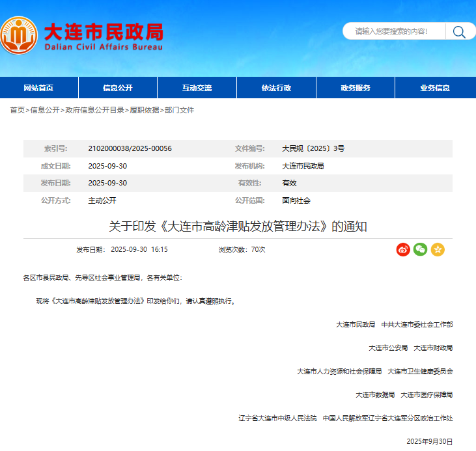Click the 部门文件 breadcrumb link
476x451 pixels.
click(179, 110)
